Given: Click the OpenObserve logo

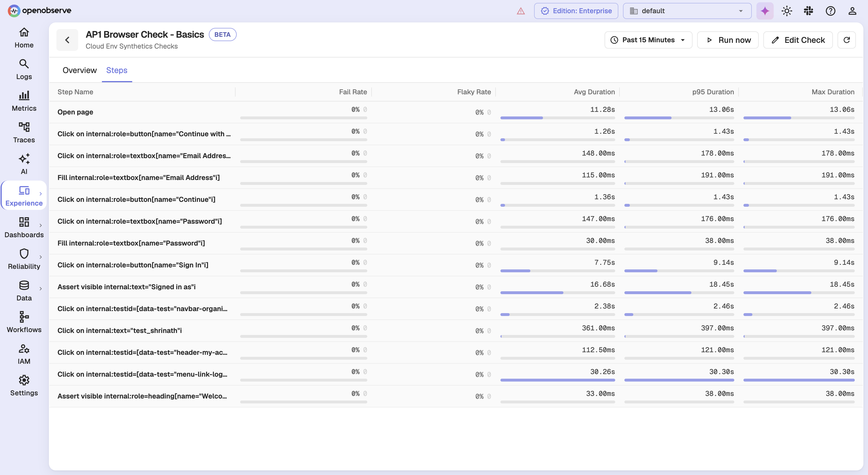Looking at the screenshot, I should [x=39, y=10].
